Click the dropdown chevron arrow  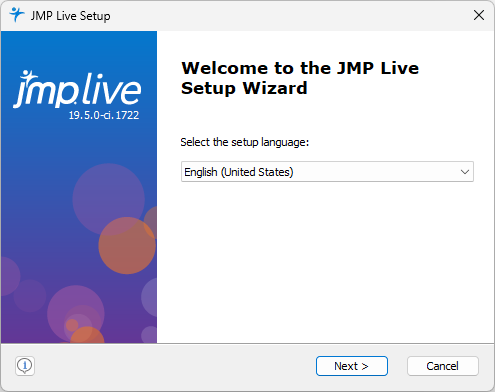465,172
